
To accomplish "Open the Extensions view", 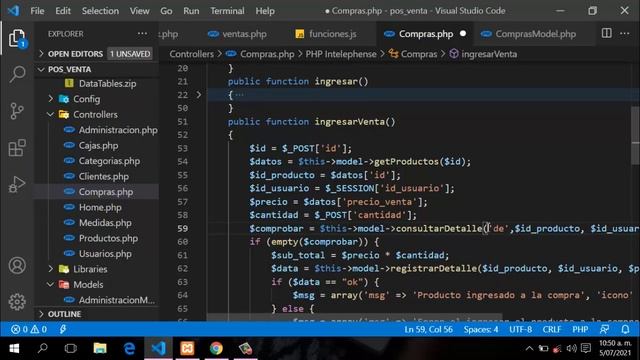I will (17, 148).
